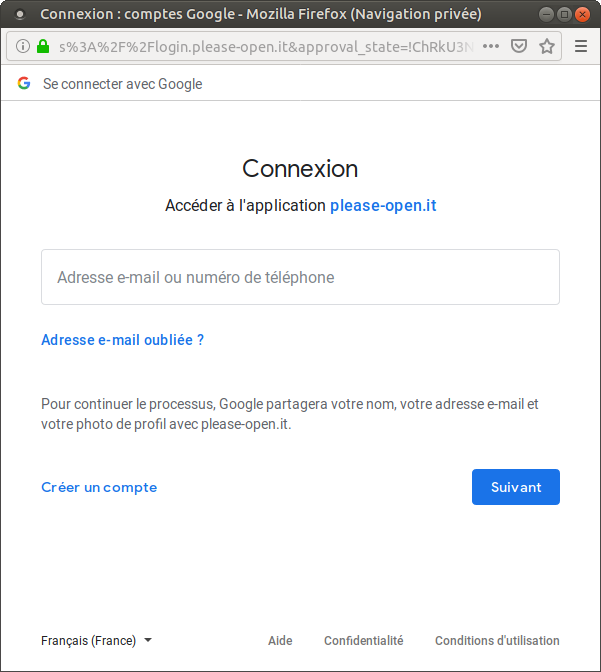Bookmark this page with the star icon
The width and height of the screenshot is (601, 672).
[x=547, y=46]
